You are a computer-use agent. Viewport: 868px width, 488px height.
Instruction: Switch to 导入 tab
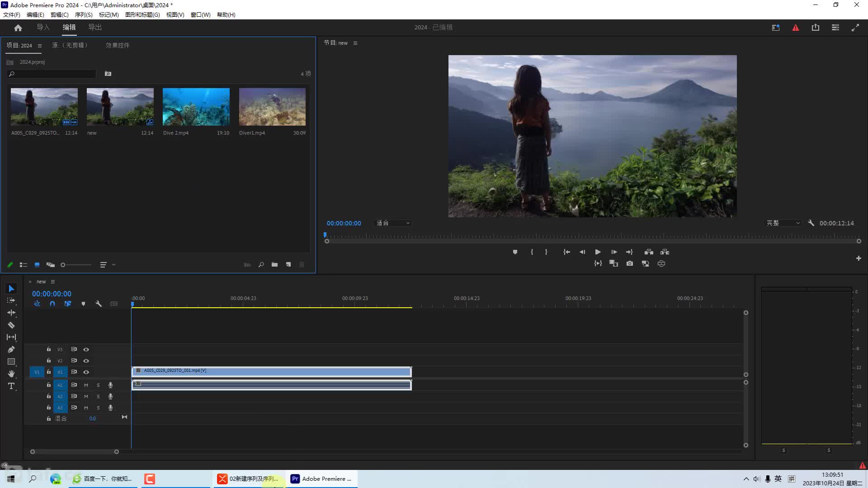pos(43,28)
